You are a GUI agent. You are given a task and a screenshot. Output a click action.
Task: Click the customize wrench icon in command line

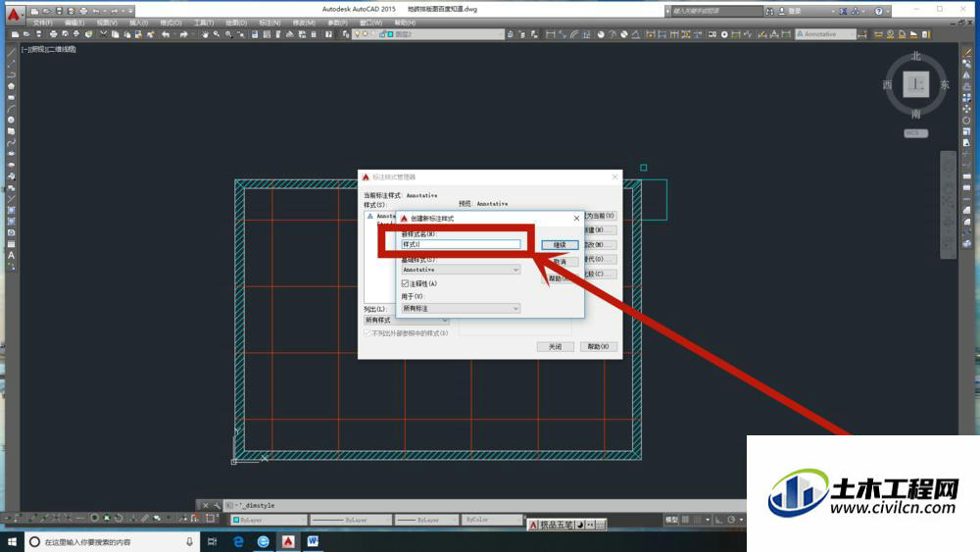tap(217, 505)
